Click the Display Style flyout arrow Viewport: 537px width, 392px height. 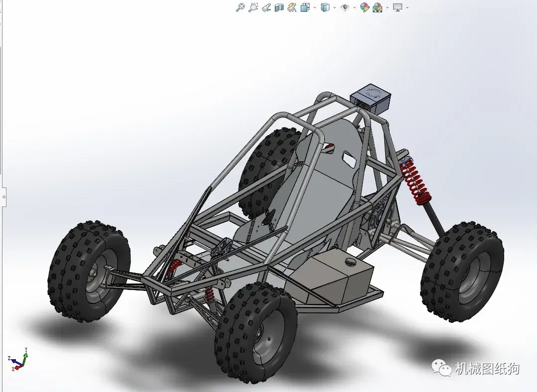coord(333,7)
